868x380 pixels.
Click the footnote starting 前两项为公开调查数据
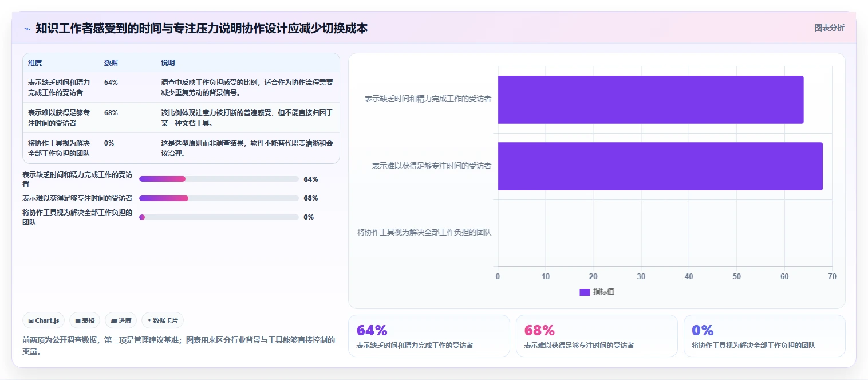[x=179, y=346]
